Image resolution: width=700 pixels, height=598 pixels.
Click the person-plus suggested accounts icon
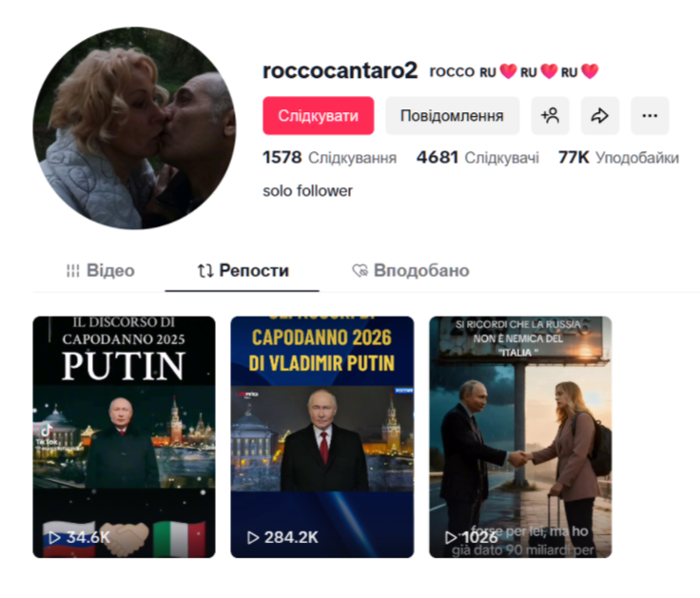coord(550,116)
